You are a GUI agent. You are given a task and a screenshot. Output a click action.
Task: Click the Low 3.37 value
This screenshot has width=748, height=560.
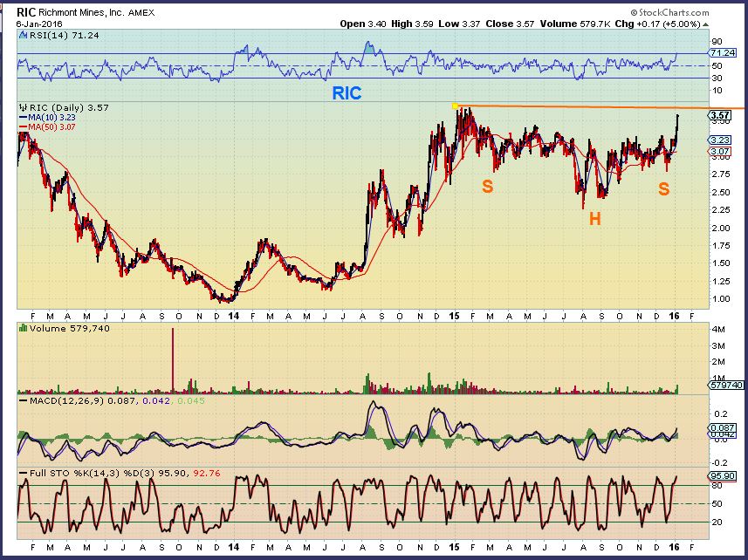coord(459,24)
